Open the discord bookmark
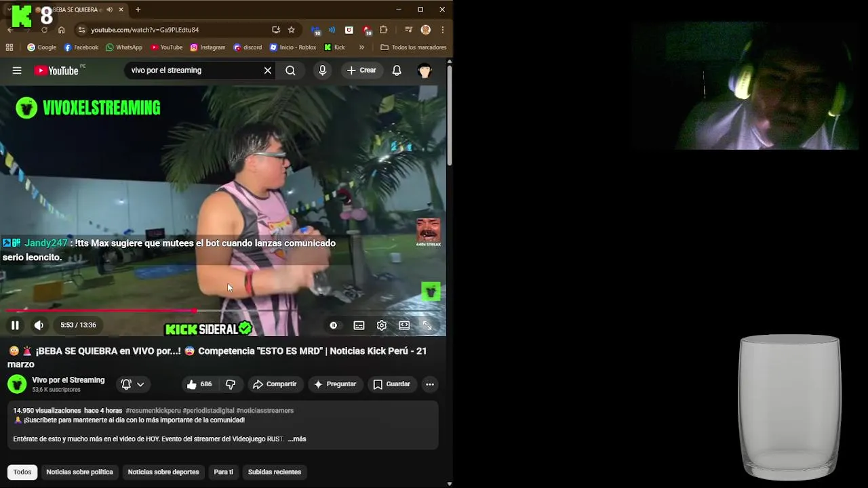 pos(248,47)
